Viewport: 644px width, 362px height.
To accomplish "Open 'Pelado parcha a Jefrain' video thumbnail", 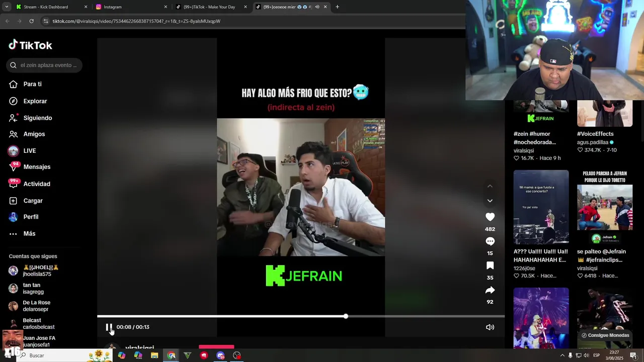I will coord(605,207).
